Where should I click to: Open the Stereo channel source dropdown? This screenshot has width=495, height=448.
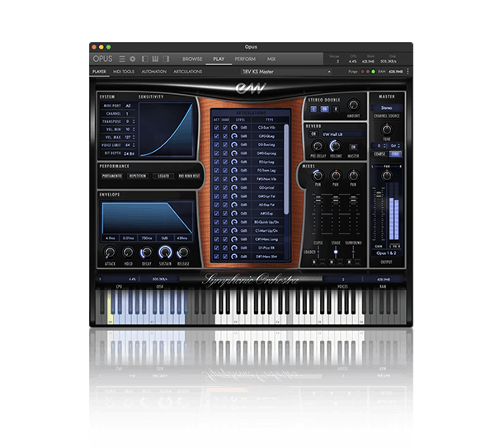386,106
